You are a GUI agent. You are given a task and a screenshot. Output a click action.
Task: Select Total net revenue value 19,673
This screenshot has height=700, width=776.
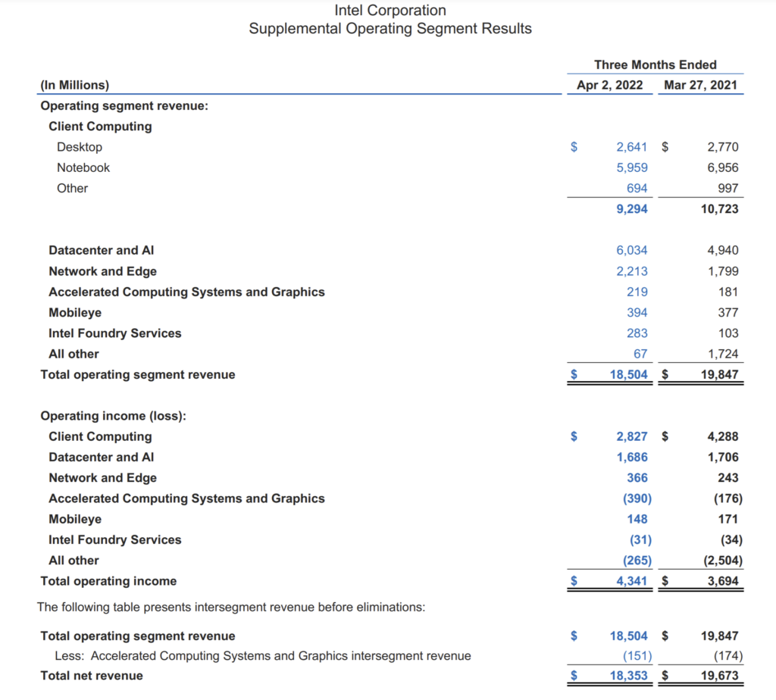720,676
